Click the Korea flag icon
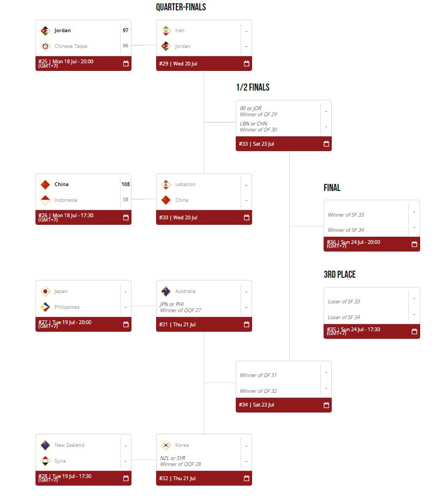The width and height of the screenshot is (448, 496). click(x=166, y=445)
